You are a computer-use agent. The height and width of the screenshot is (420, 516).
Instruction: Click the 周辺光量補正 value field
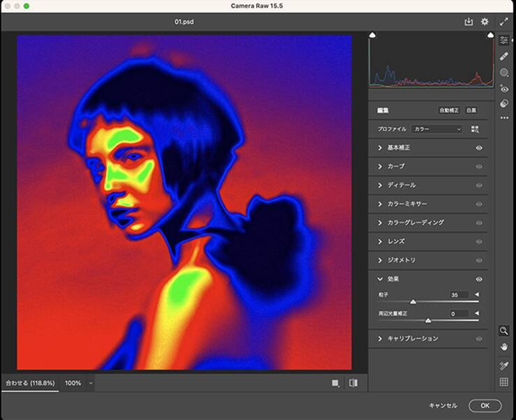point(460,314)
